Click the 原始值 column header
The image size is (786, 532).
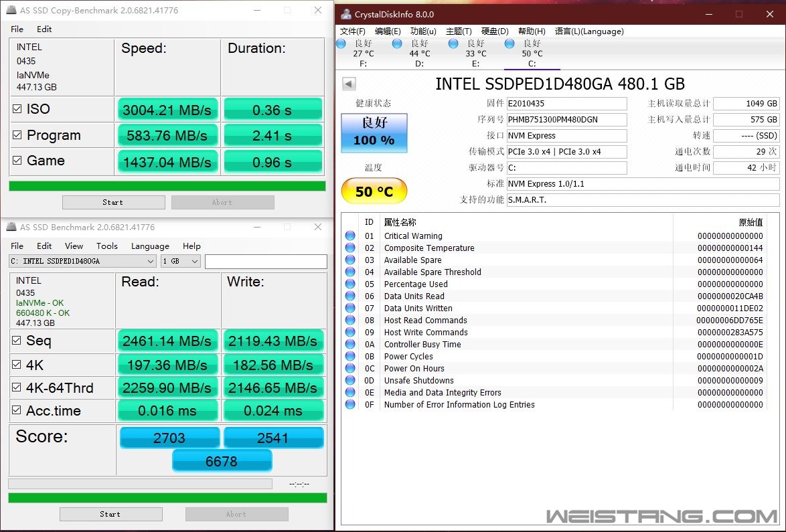[751, 222]
